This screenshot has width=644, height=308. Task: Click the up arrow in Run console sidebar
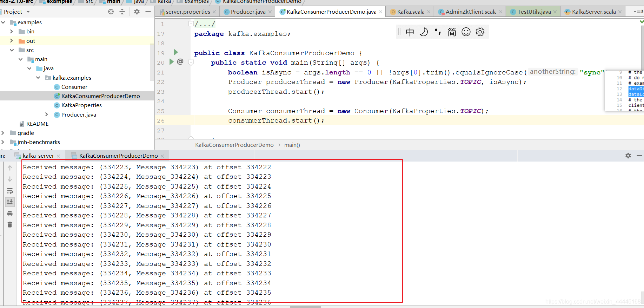click(10, 168)
